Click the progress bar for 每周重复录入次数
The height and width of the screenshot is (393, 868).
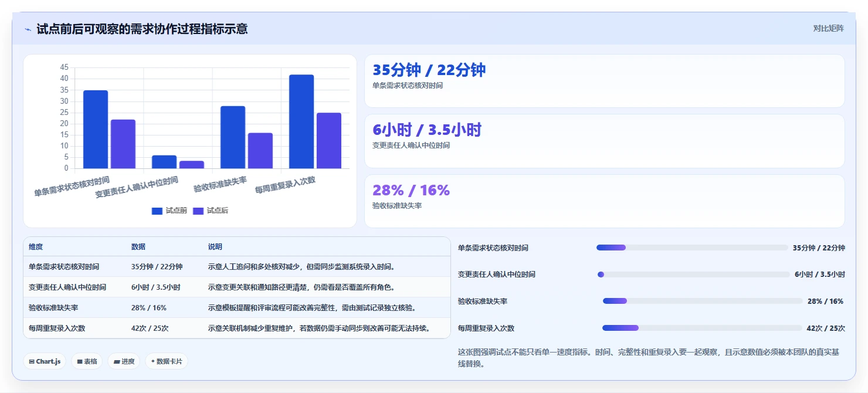tap(702, 328)
